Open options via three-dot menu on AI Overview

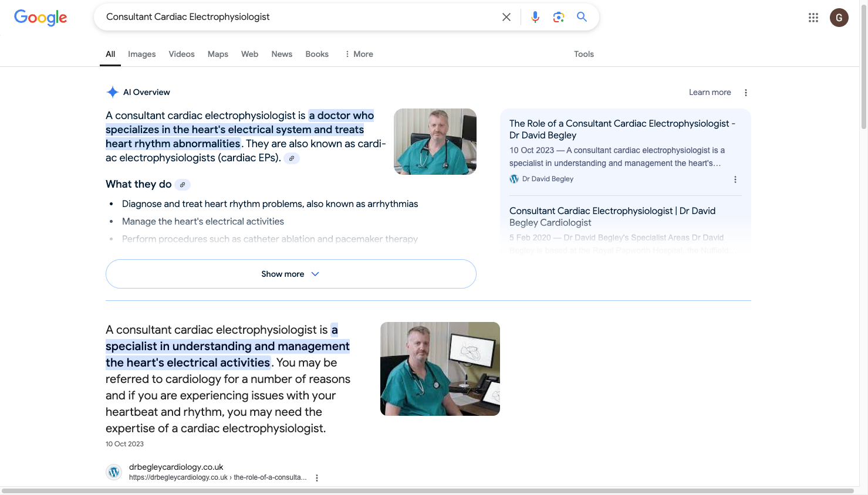[745, 92]
